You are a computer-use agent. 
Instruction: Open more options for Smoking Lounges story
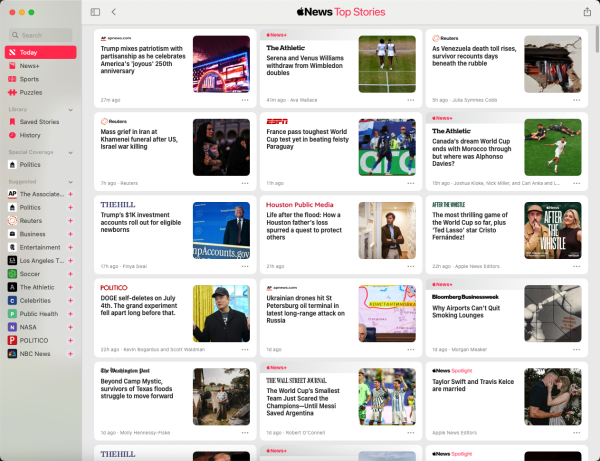click(x=576, y=350)
